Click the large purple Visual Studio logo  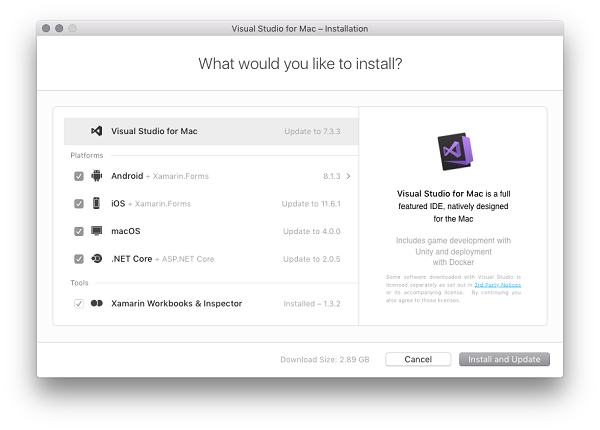pos(455,151)
